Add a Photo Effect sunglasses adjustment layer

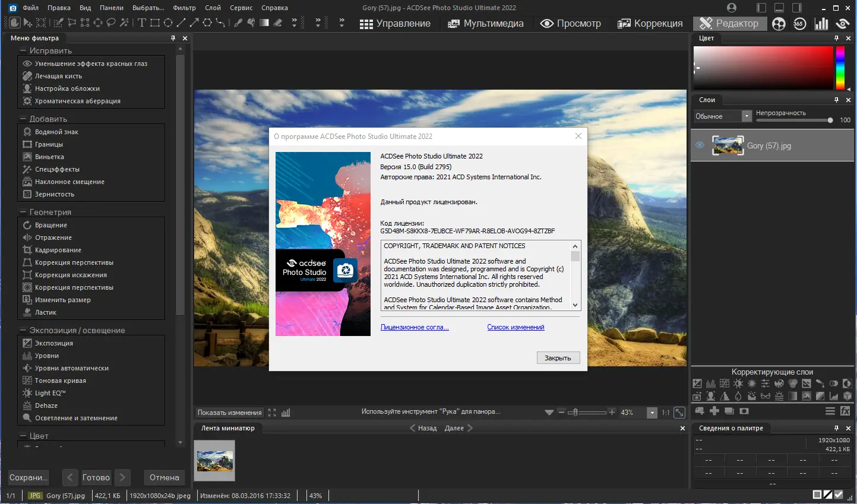[765, 396]
